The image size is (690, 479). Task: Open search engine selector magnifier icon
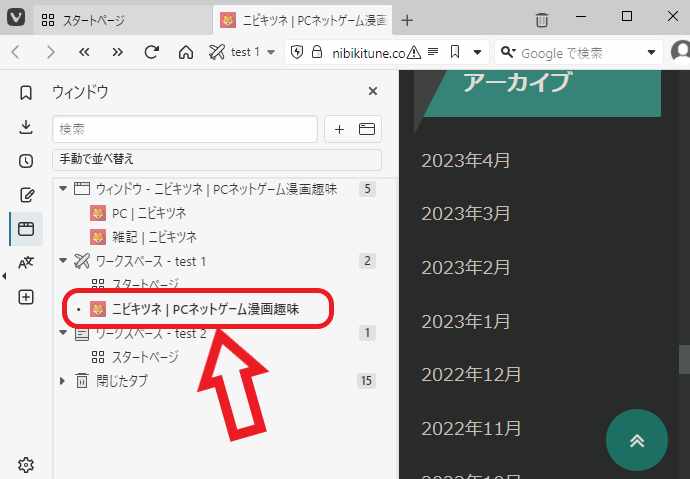(507, 52)
